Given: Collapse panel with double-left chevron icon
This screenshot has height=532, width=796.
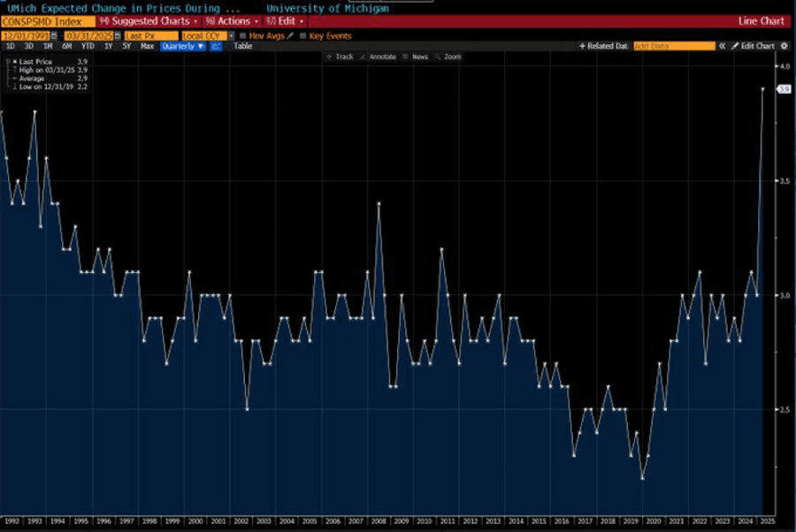Looking at the screenshot, I should [722, 46].
